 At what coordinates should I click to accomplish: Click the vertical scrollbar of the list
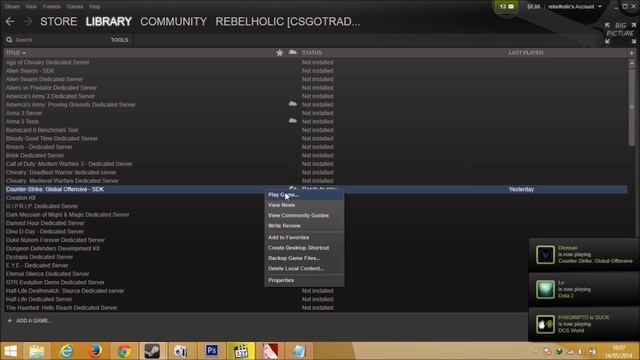632,107
